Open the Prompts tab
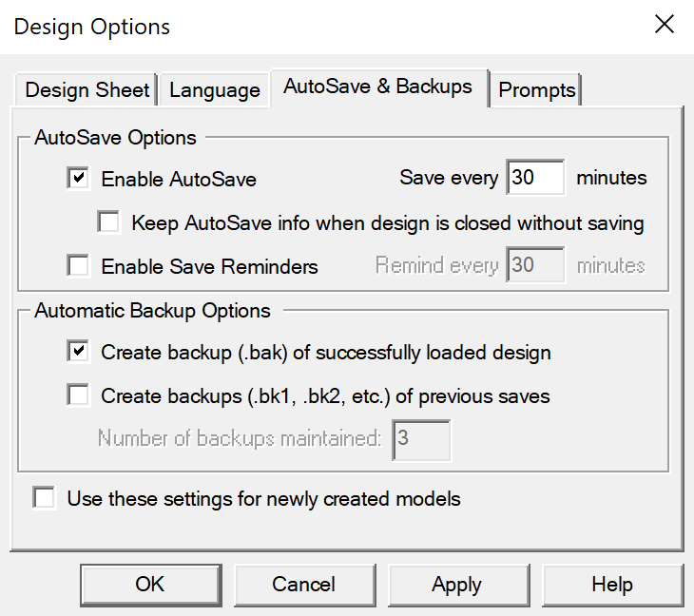The width and height of the screenshot is (694, 616). pyautogui.click(x=536, y=89)
